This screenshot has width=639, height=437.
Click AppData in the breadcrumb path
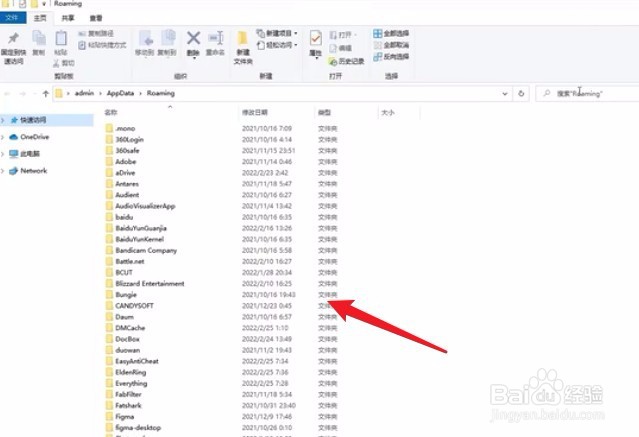pos(120,93)
